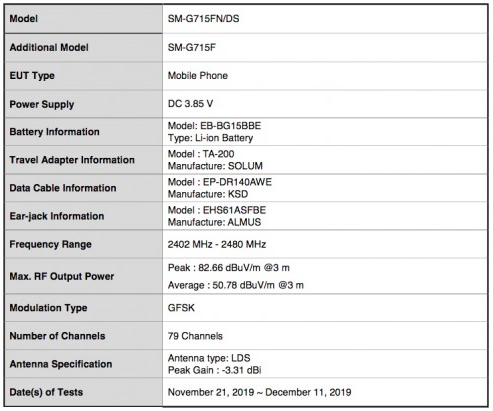This screenshot has height=411, width=493.
Task: Select the Ear-jack Information label
Action: [57, 216]
